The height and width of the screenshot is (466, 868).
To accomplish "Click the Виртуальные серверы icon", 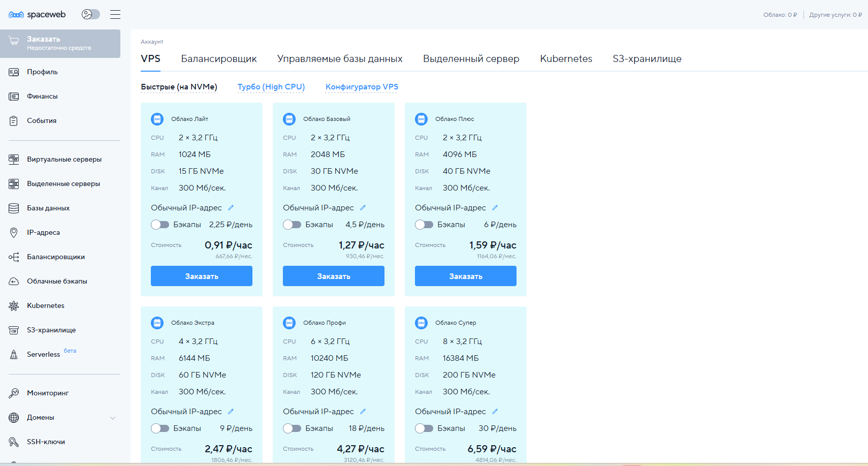I will tap(14, 160).
